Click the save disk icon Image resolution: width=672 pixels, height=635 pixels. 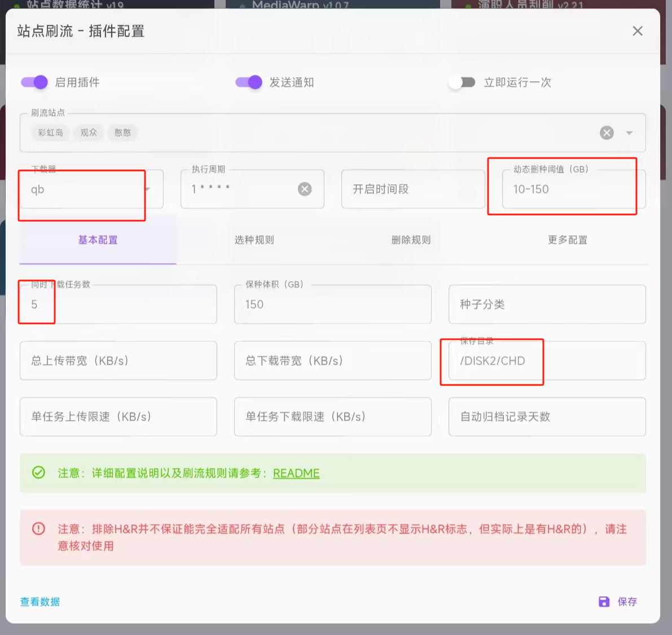(604, 602)
